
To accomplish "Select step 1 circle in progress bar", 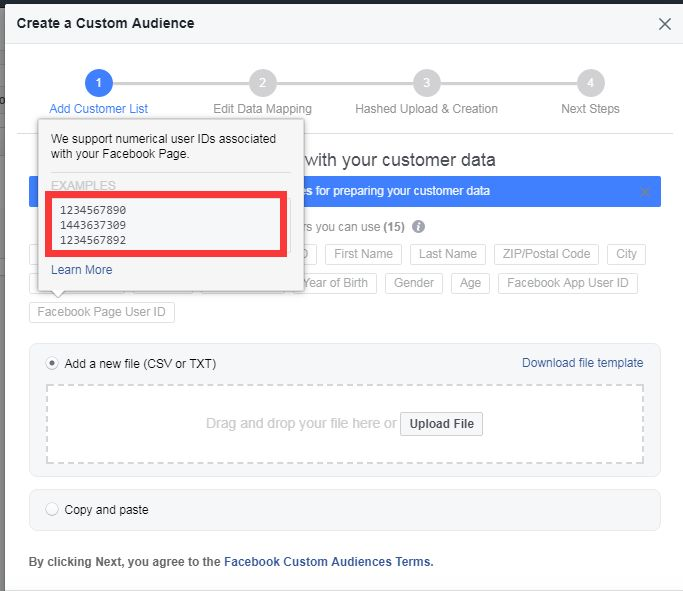I will (x=99, y=83).
